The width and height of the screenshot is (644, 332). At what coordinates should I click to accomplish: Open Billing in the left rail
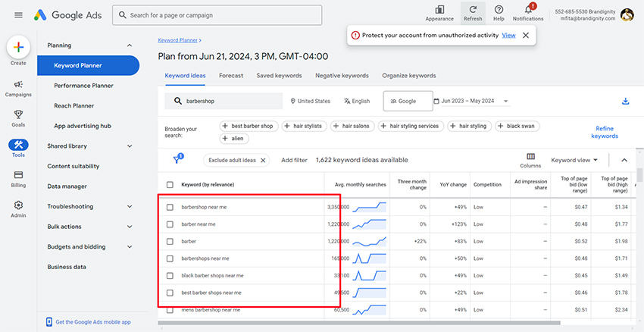click(x=18, y=179)
